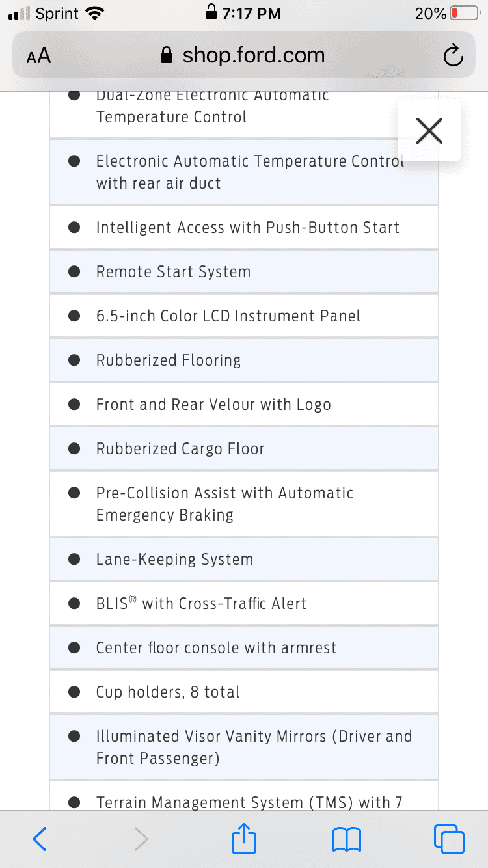The height and width of the screenshot is (868, 488).
Task: Tap the Safari forward arrow
Action: coord(141,839)
